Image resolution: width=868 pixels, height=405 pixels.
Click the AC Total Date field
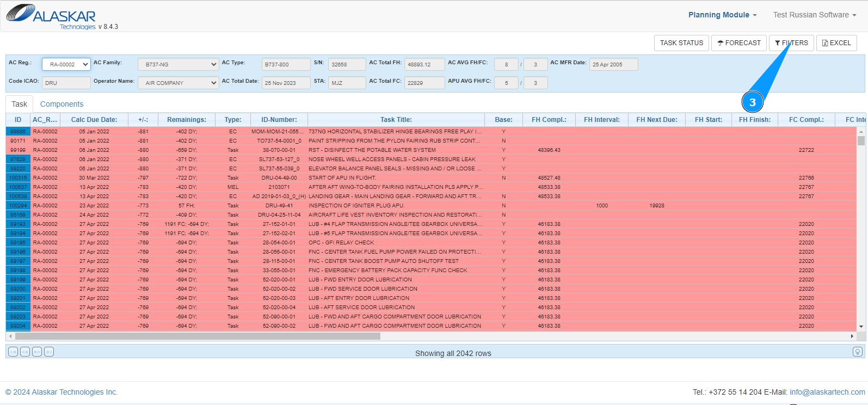click(x=286, y=83)
